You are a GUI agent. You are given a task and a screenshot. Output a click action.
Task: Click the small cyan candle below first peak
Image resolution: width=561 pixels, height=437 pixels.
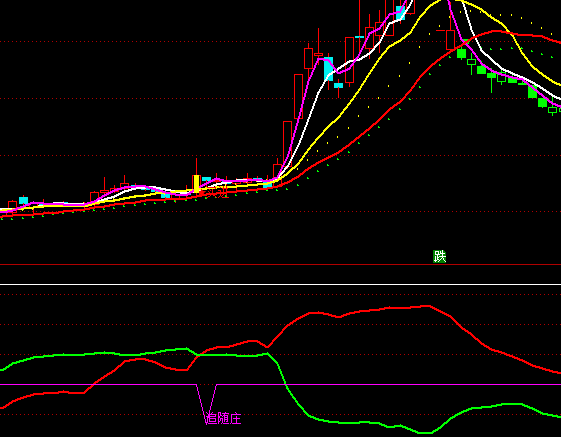338,85
